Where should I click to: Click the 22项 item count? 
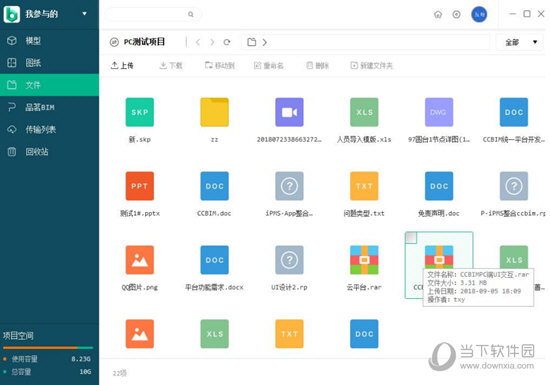pos(120,373)
